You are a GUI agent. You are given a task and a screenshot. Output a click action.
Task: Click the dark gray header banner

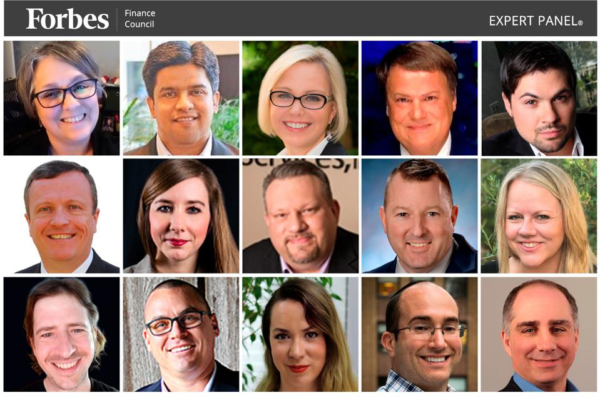click(x=300, y=18)
